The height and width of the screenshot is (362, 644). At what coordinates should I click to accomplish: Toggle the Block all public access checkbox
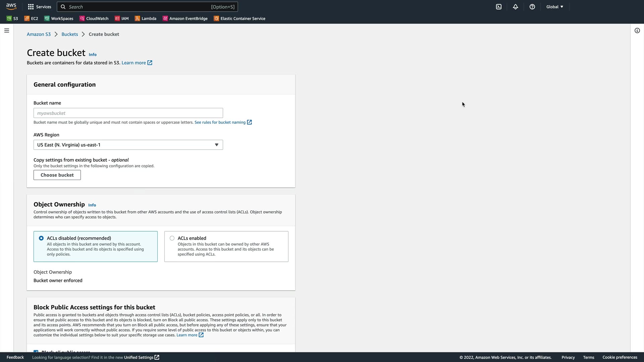tap(36, 351)
